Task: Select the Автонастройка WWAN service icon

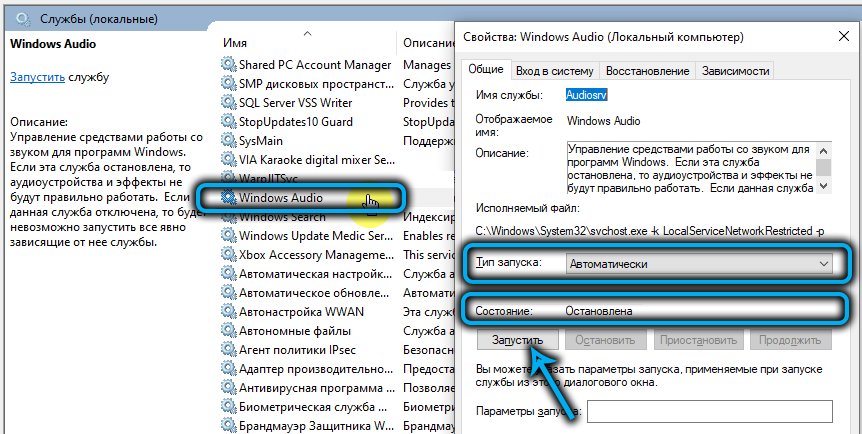Action: click(228, 312)
